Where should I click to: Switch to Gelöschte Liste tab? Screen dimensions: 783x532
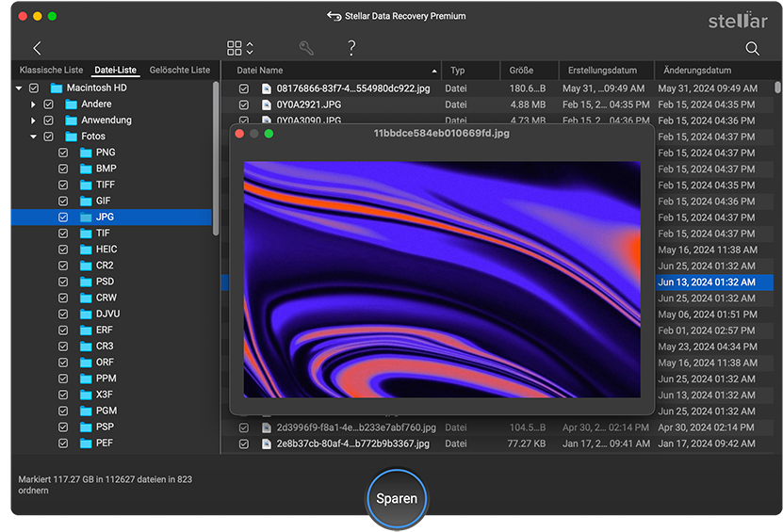click(x=179, y=71)
